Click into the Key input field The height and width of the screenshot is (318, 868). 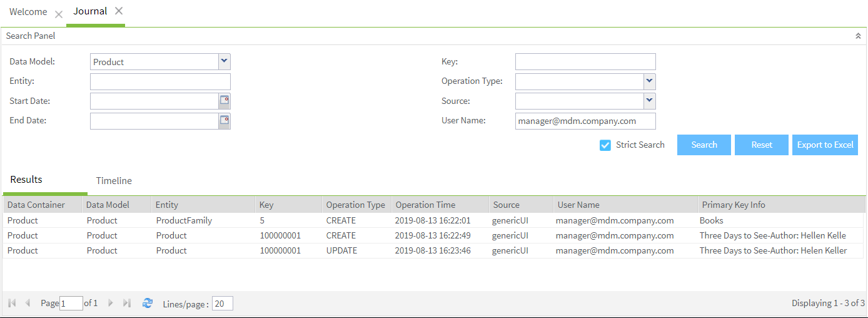(585, 61)
